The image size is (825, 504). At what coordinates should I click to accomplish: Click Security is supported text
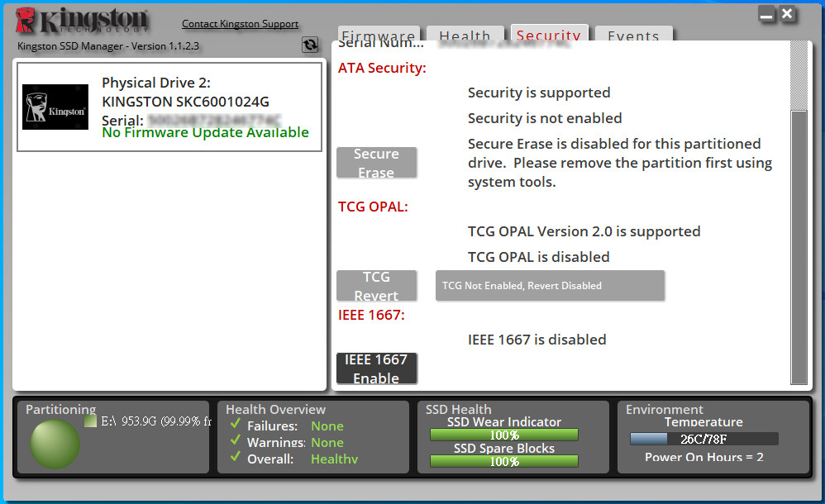pos(539,93)
